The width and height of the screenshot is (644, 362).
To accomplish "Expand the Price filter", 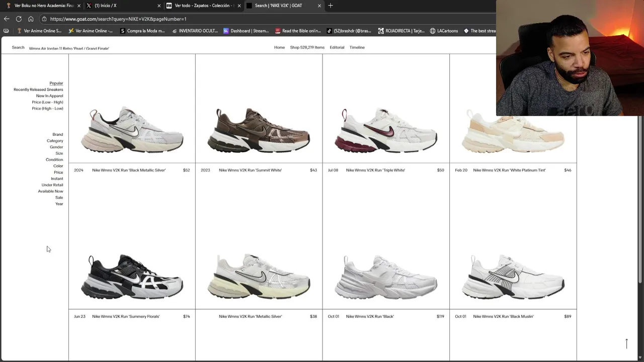I will click(x=58, y=172).
